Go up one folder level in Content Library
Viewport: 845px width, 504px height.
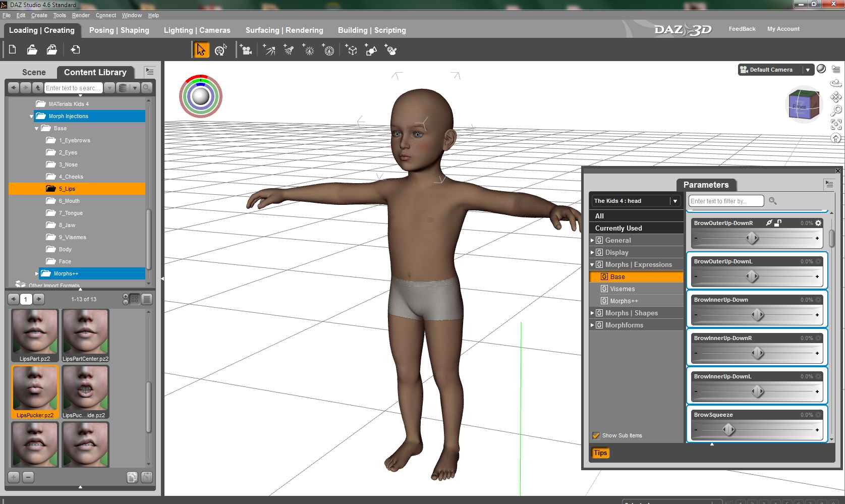coord(38,88)
